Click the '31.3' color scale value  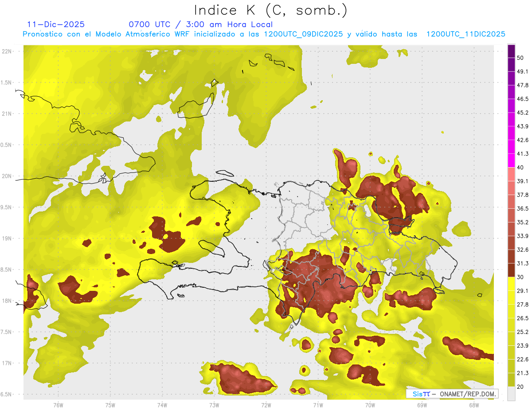pos(523,263)
